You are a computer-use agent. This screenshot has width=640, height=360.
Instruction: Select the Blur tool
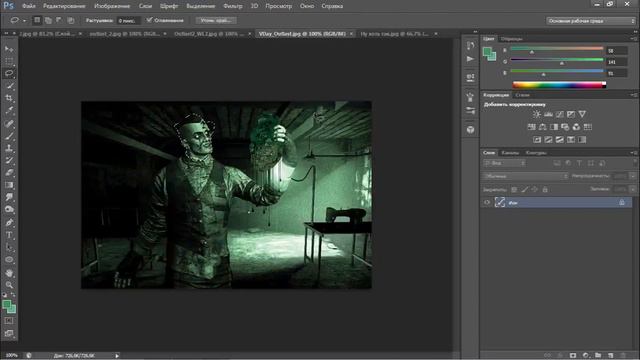tap(9, 198)
